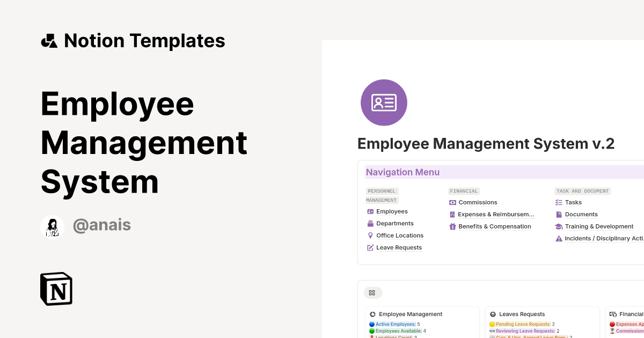
Task: Click the Employee Management System v.2 title
Action: (x=486, y=144)
